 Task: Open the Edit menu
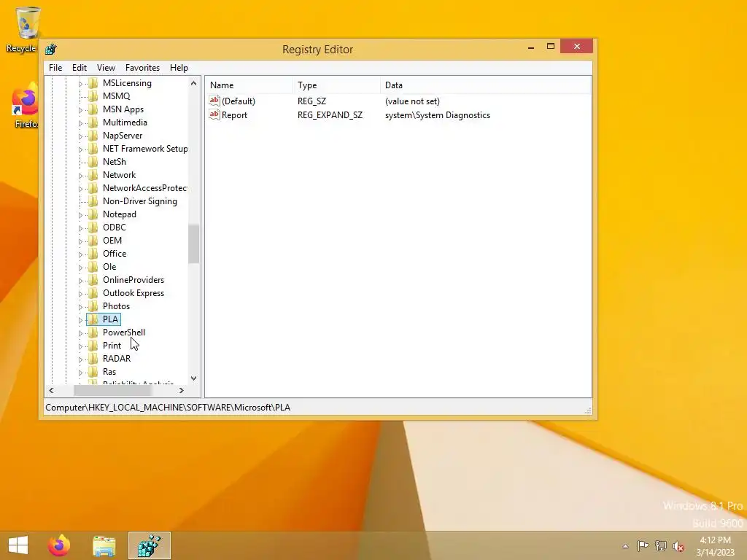(x=79, y=68)
